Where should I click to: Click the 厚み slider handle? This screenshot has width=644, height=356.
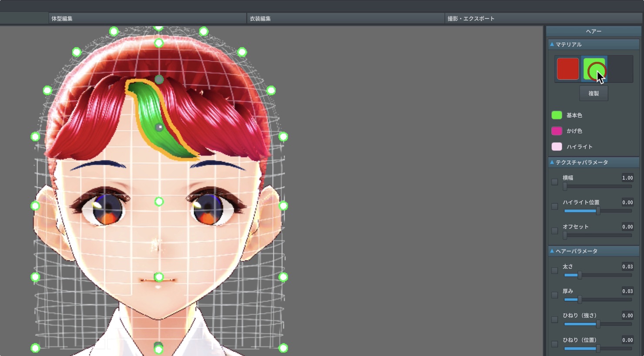pos(580,299)
